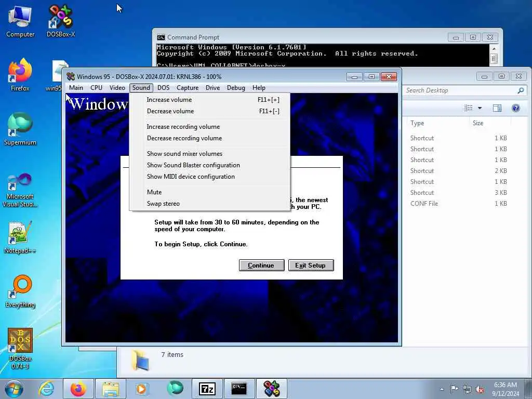Open the Main menu in DOSBox-X

[x=76, y=87]
